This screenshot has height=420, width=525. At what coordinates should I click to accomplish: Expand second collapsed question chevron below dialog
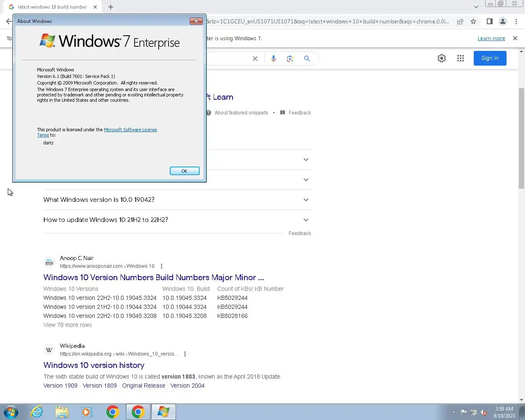(x=306, y=180)
